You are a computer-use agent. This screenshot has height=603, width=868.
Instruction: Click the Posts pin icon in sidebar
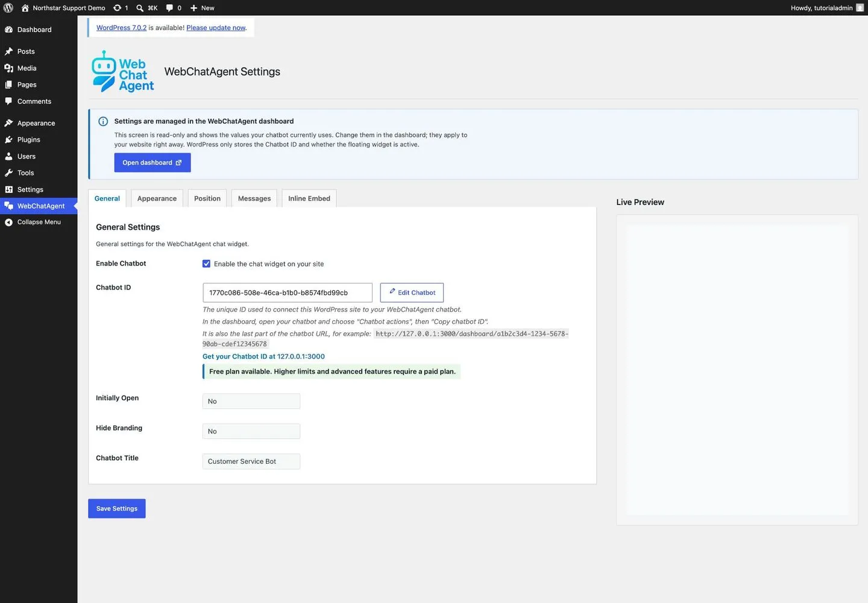pos(8,51)
